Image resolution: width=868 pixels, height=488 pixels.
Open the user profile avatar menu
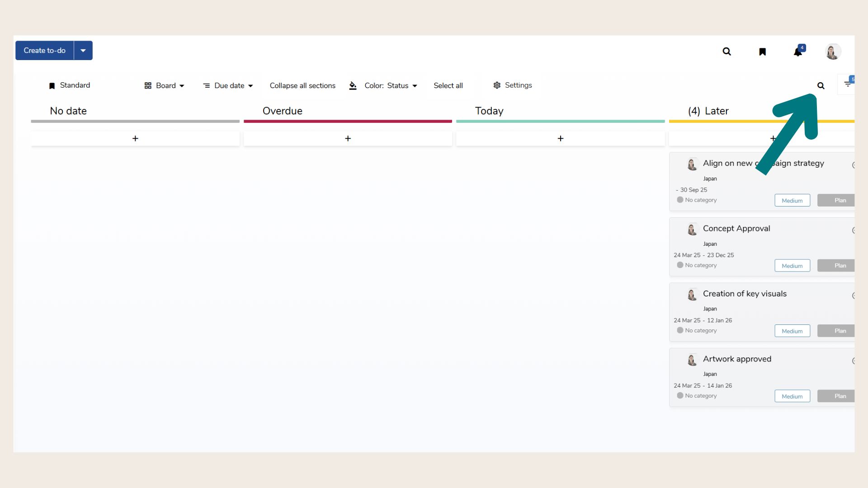click(x=832, y=52)
